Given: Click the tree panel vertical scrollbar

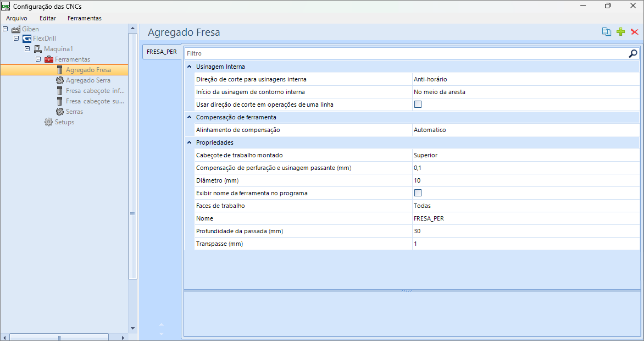Looking at the screenshot, I should pyautogui.click(x=132, y=165).
